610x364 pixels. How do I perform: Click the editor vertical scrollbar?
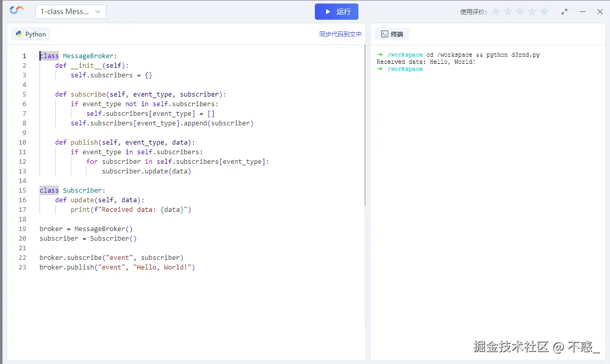point(365,125)
